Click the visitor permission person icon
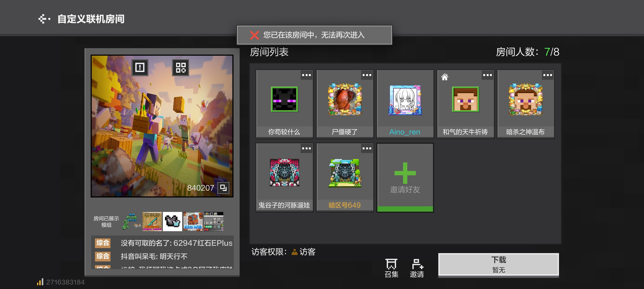Viewport: 644px width, 289px height. 294,252
